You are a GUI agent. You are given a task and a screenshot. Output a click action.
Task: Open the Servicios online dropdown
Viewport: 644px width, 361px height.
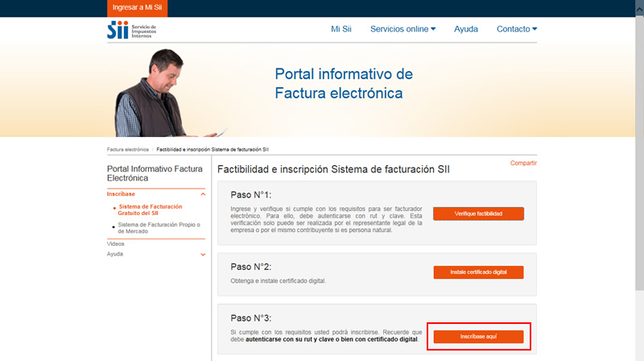coord(402,29)
